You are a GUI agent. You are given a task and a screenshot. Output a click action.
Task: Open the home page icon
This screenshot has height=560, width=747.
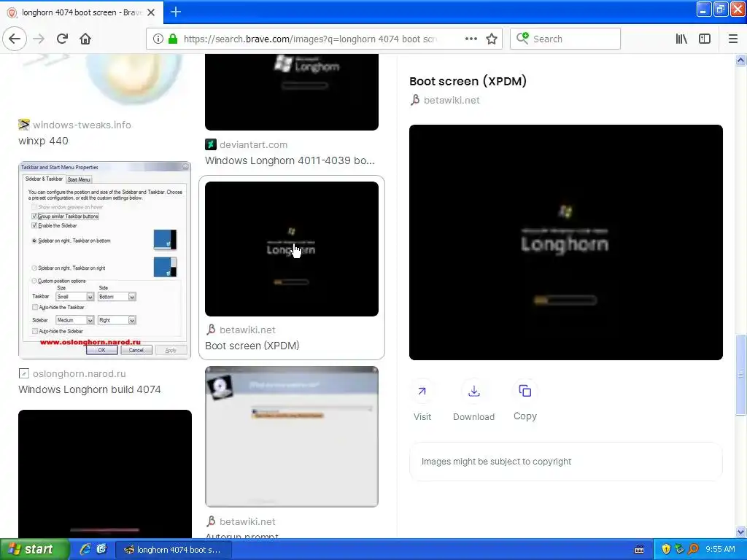pyautogui.click(x=85, y=39)
